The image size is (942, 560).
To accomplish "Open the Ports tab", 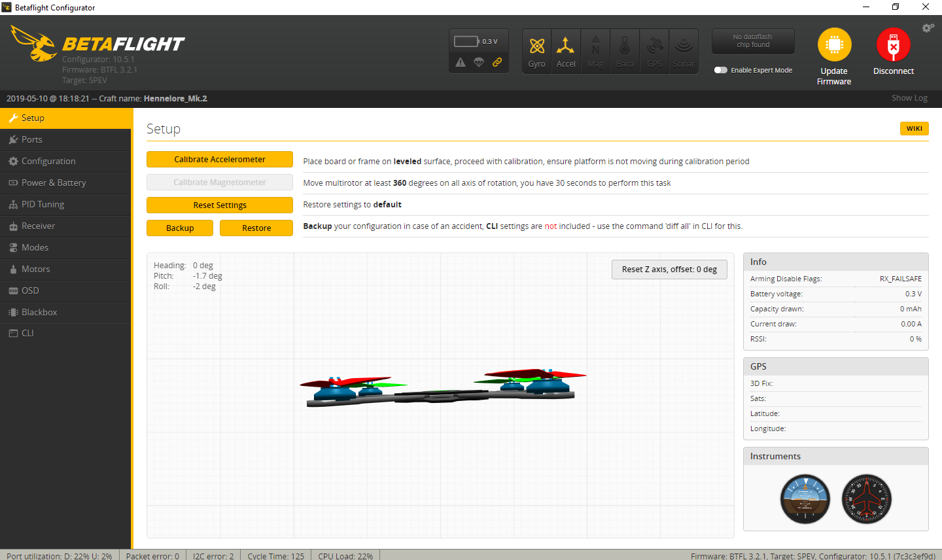I will pyautogui.click(x=65, y=139).
